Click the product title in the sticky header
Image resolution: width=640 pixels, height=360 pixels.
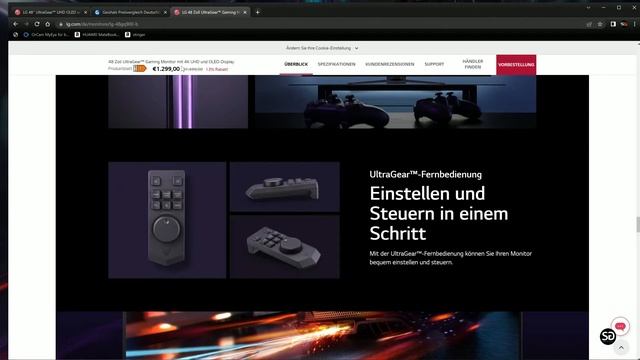coord(171,62)
